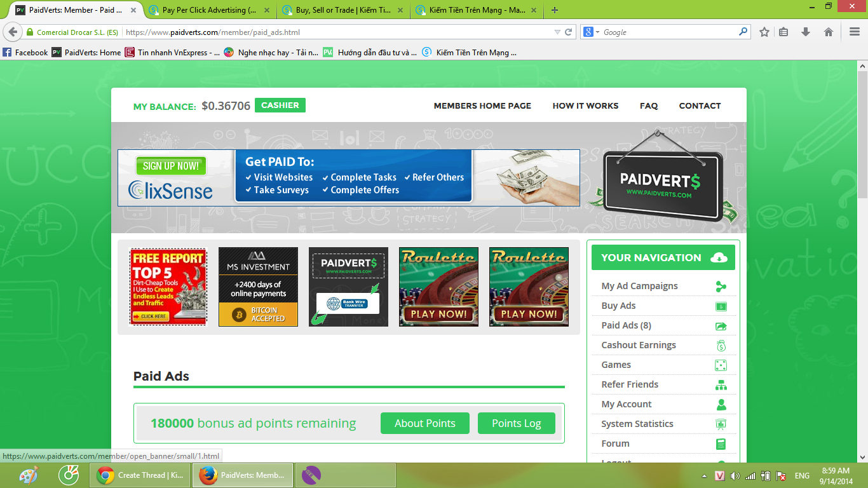
Task: Bookmark this page with the star icon
Action: pyautogui.click(x=764, y=32)
